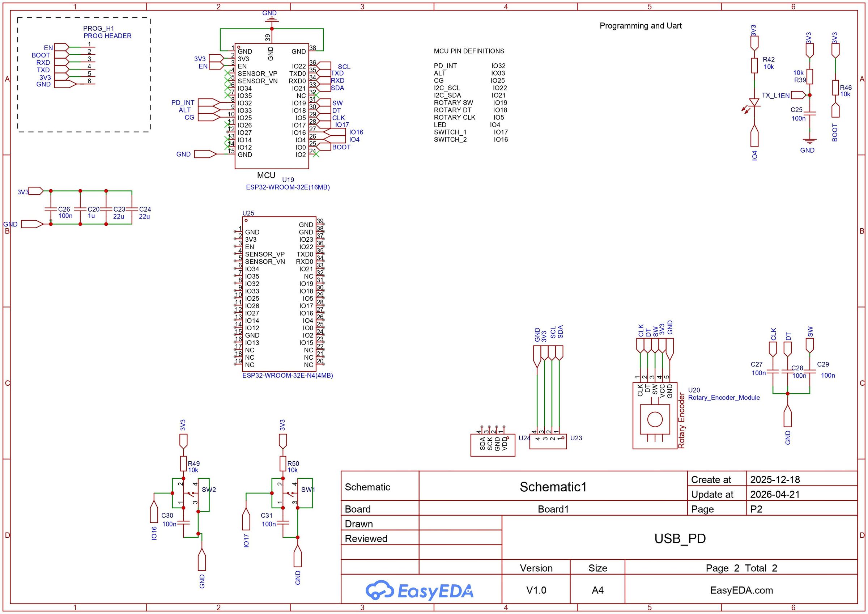The height and width of the screenshot is (614, 868).
Task: Click the Rotary_Encoder_Module label
Action: click(724, 398)
